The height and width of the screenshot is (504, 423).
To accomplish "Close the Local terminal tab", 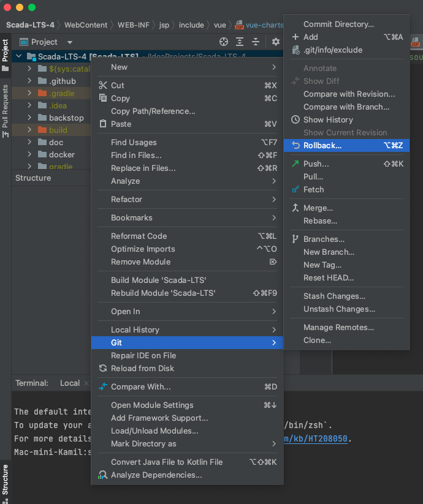I will 86,383.
